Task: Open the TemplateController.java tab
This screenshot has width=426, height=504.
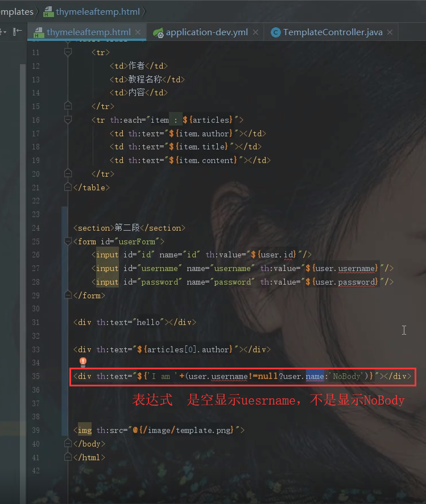Action: (x=333, y=32)
